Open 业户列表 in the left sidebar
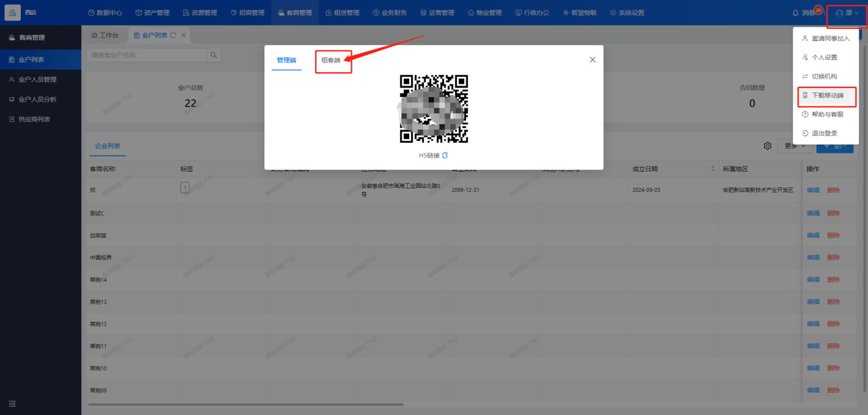The image size is (868, 415). coord(41,60)
